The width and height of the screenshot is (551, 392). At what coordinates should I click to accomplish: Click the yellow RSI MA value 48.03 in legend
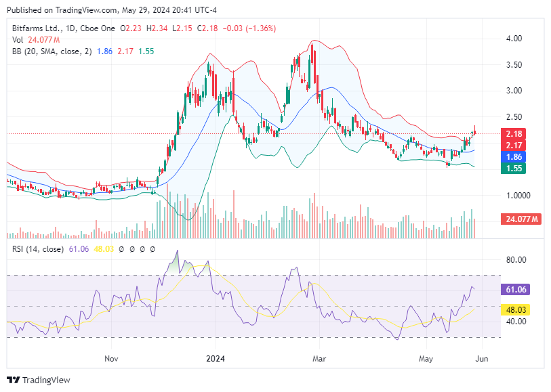point(104,249)
